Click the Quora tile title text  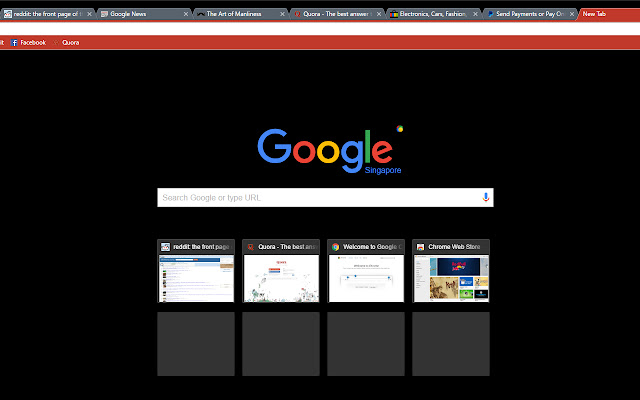(x=288, y=247)
